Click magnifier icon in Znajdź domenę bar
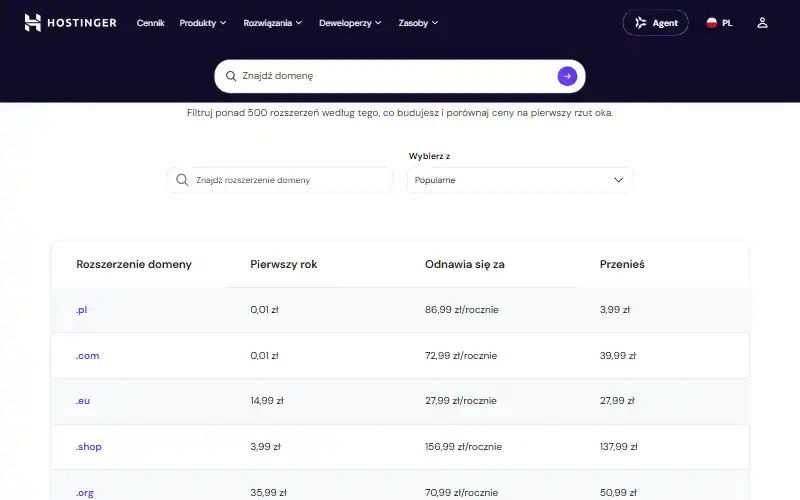Image resolution: width=800 pixels, height=500 pixels. (x=231, y=76)
